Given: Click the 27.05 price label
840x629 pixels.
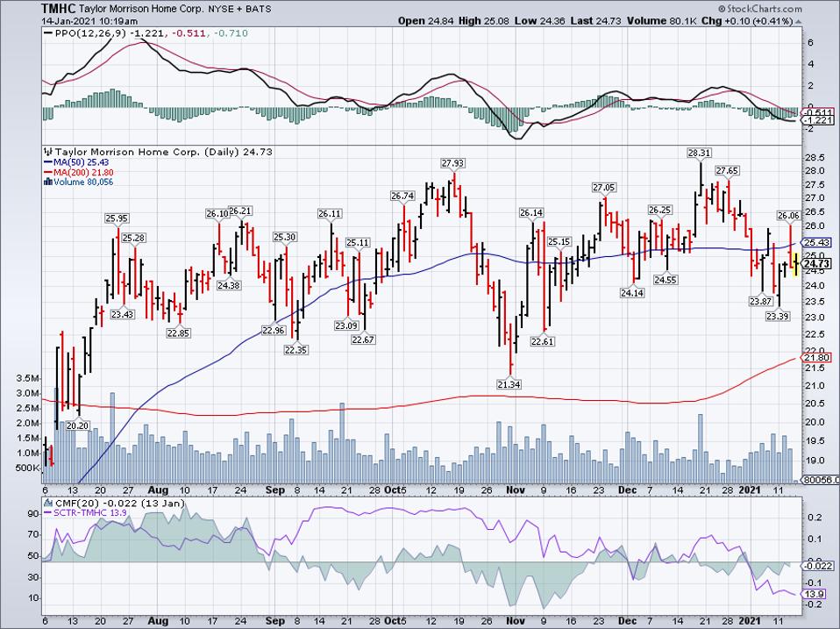Looking at the screenshot, I should (x=604, y=188).
